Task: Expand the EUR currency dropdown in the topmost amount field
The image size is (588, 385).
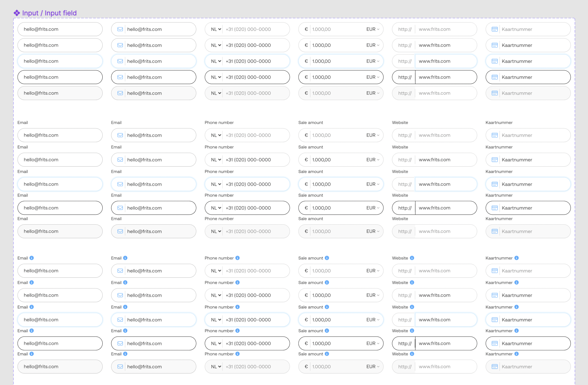Action: pos(373,29)
